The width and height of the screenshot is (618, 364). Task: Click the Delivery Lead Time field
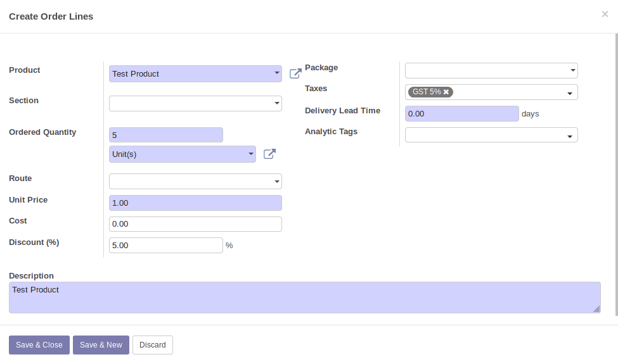pyautogui.click(x=461, y=114)
